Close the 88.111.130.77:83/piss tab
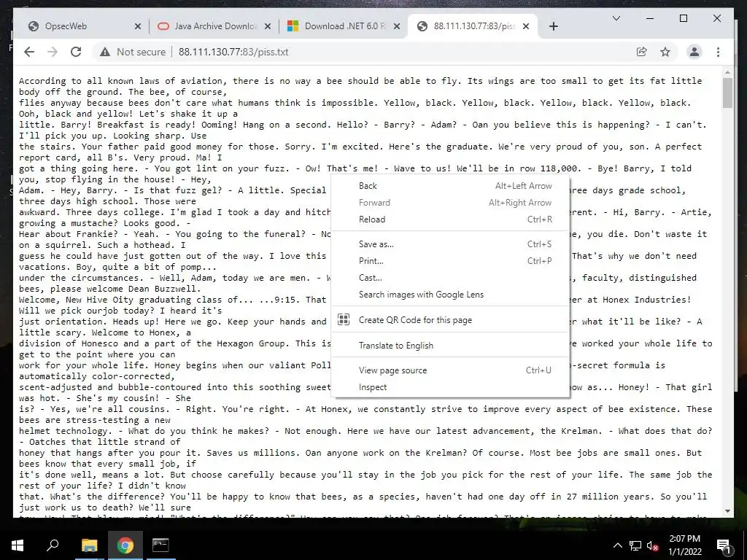The height and width of the screenshot is (560, 747). (526, 27)
